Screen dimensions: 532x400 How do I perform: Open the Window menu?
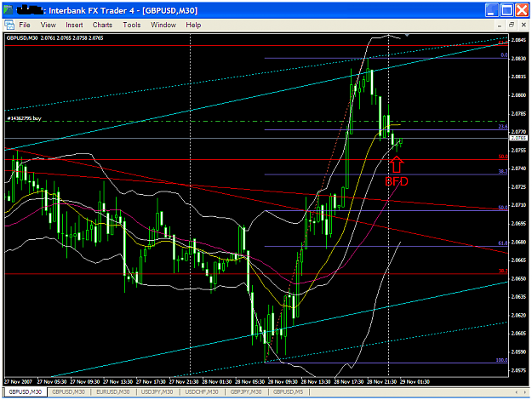click(x=163, y=25)
